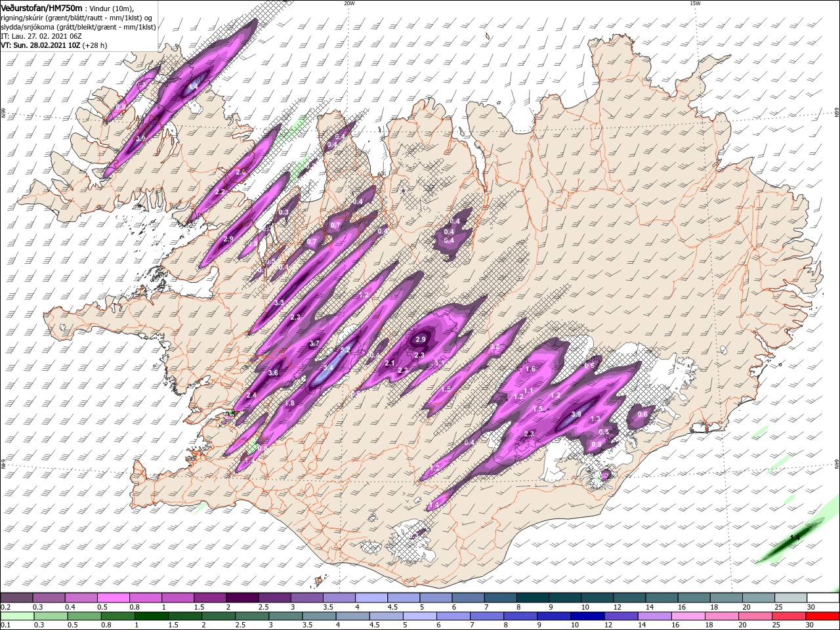Select lower legend swatch starting at 0.1

[18, 616]
